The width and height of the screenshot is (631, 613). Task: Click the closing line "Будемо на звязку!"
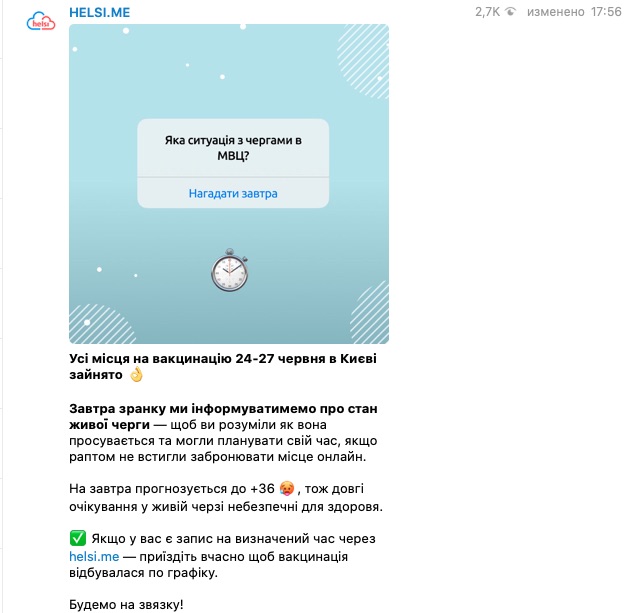126,605
